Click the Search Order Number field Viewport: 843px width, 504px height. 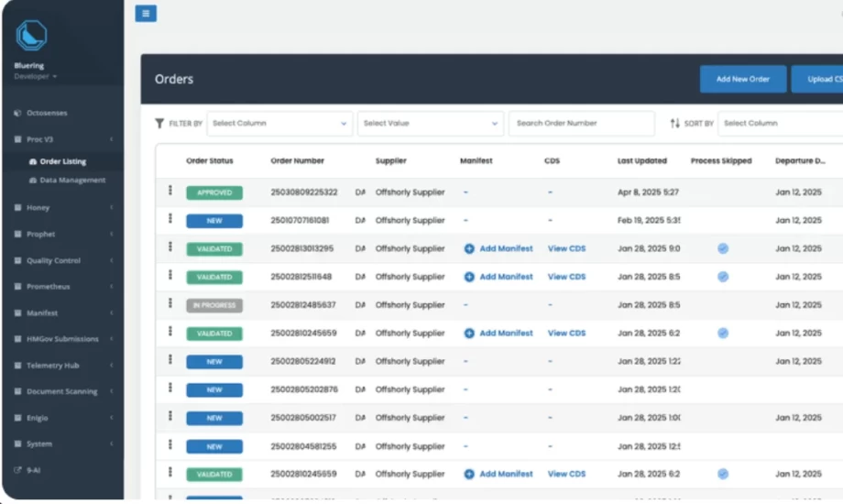582,123
